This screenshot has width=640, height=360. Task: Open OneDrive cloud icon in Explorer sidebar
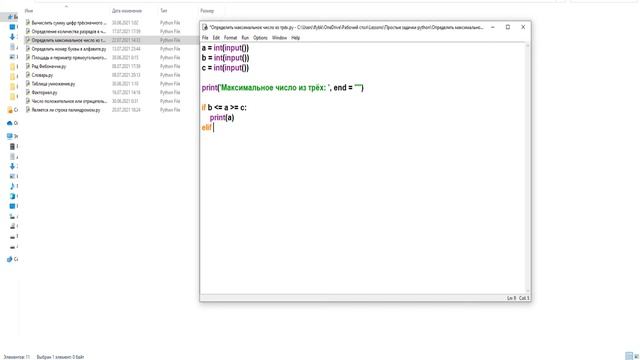[10, 123]
